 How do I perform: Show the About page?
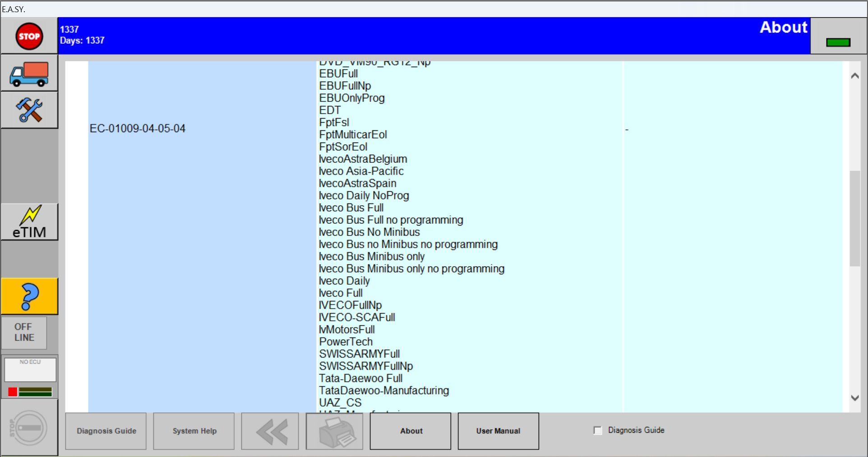411,431
